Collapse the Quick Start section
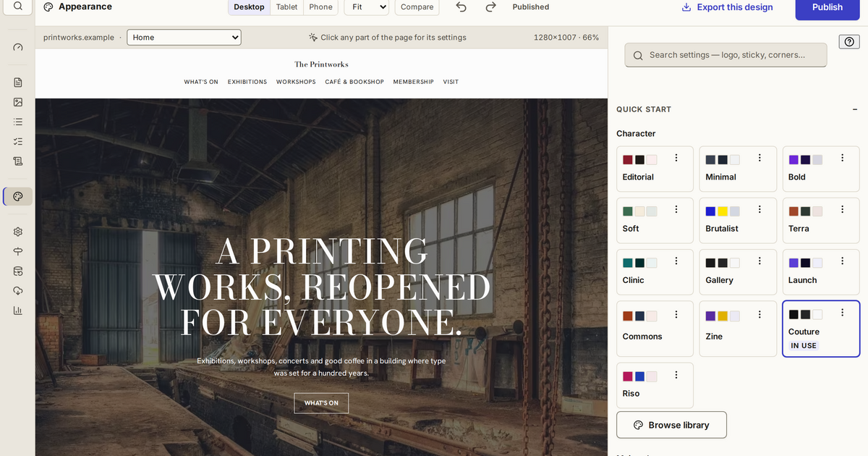The height and width of the screenshot is (456, 868). (855, 109)
